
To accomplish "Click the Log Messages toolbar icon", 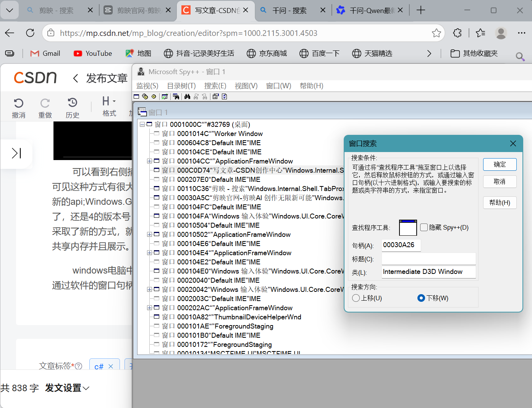I will [x=165, y=97].
